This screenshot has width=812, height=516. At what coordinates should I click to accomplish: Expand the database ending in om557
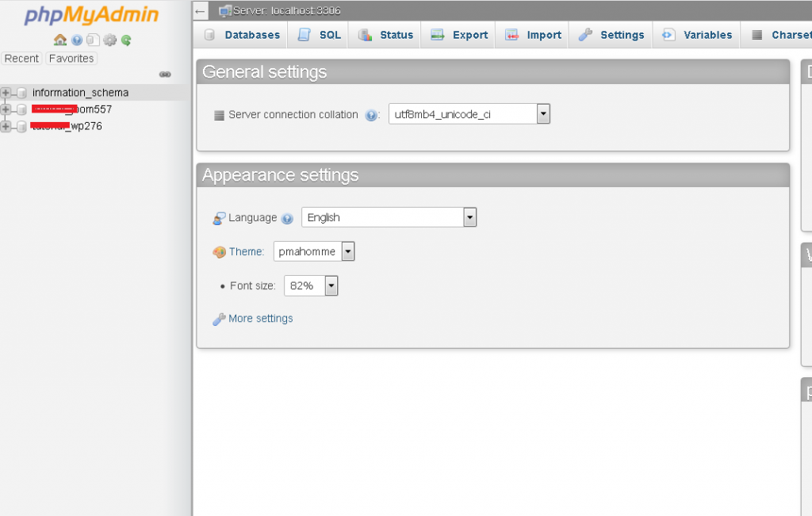[x=6, y=109]
